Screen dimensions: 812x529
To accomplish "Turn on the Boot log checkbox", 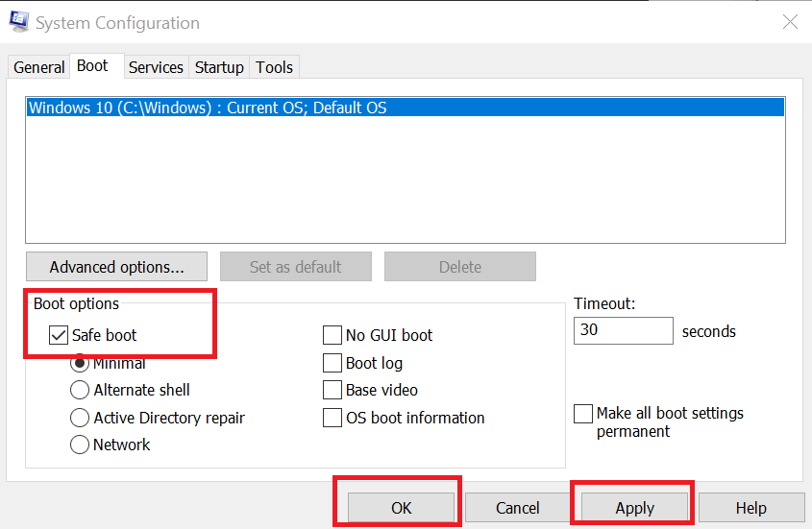I will pyautogui.click(x=332, y=363).
